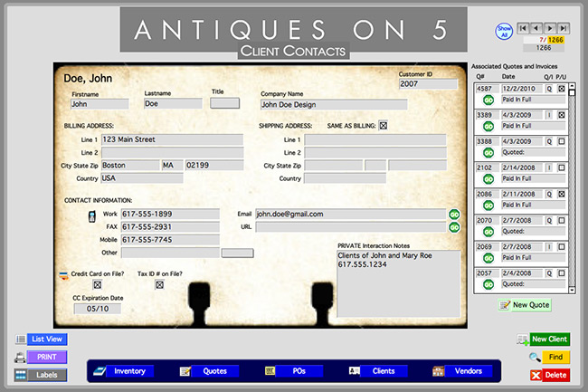
Task: Click the Q/I type cell for quote 2057
Action: coord(549,273)
